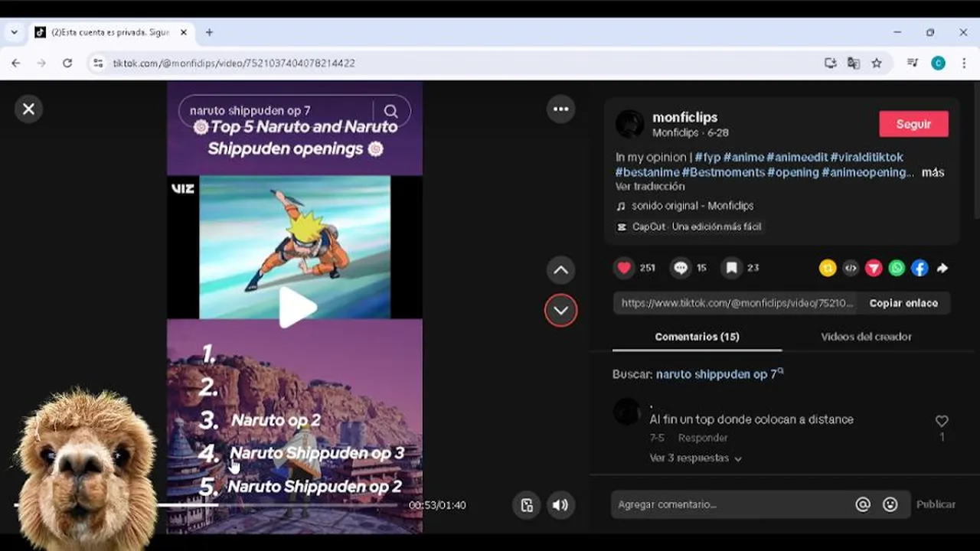Click the #animeedit hashtag
The width and height of the screenshot is (980, 551).
(x=796, y=157)
